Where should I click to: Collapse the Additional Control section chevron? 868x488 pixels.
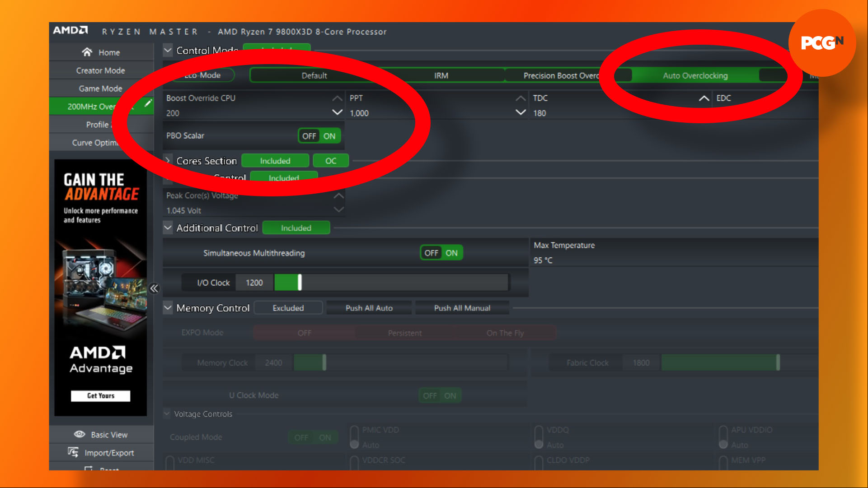coord(168,228)
